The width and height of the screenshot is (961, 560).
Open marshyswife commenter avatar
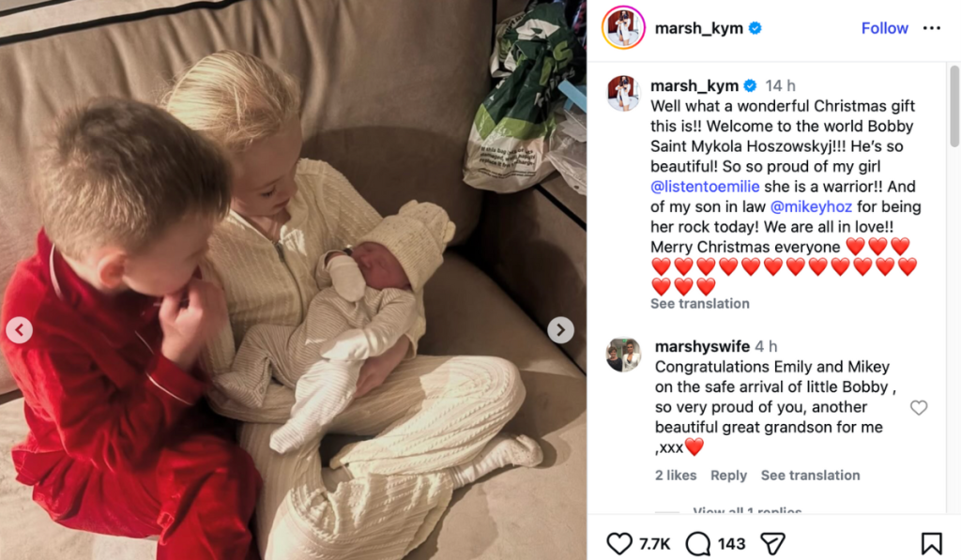pos(623,355)
